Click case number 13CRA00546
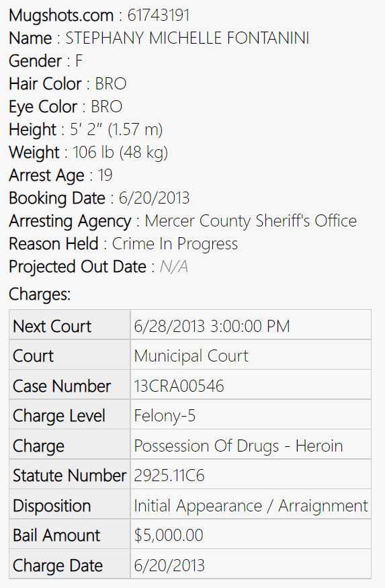This screenshot has width=385, height=588. [x=179, y=386]
